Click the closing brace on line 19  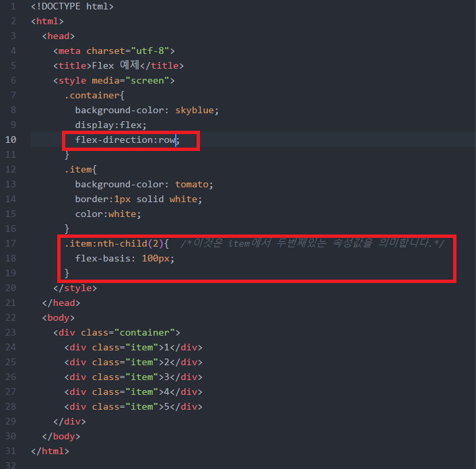[67, 274]
